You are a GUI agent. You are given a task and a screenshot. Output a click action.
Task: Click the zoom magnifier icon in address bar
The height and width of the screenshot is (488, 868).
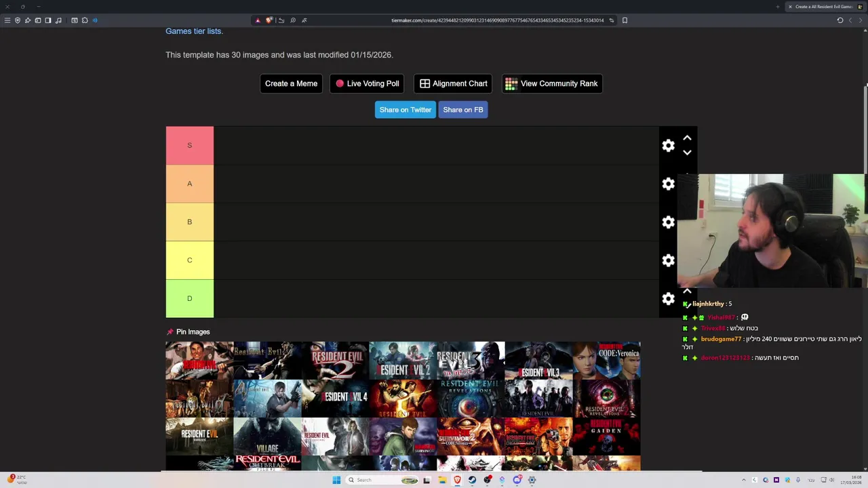[x=293, y=20]
